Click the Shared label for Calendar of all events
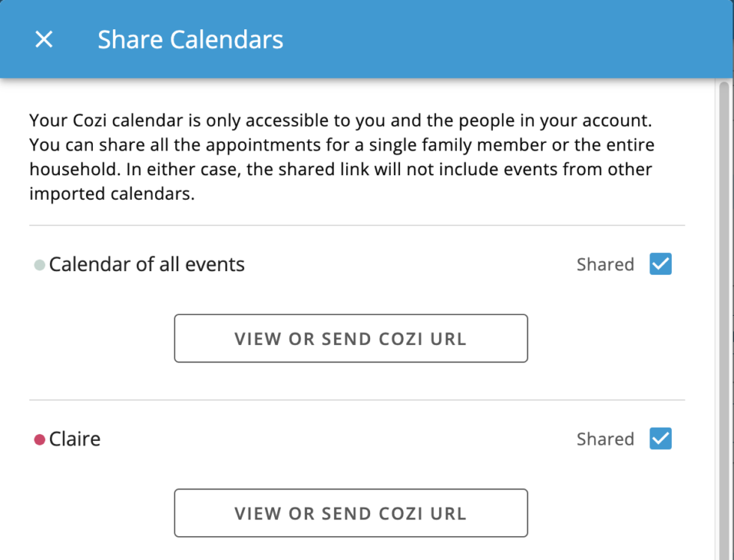Viewport: 734px width, 560px height. [605, 264]
